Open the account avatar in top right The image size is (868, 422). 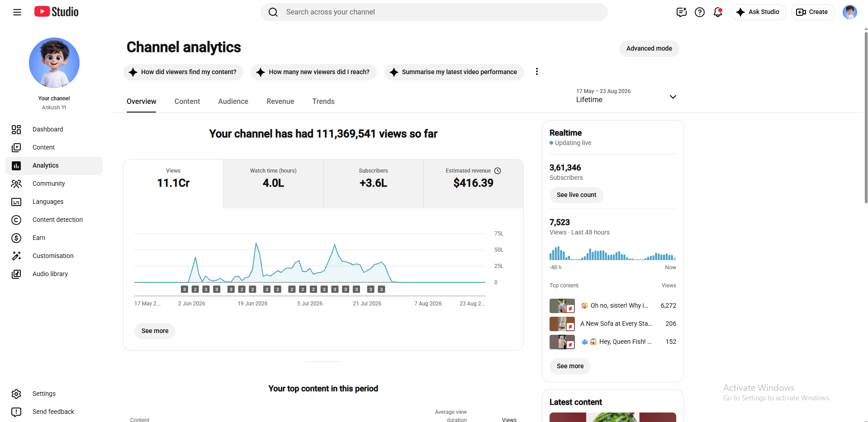(850, 12)
